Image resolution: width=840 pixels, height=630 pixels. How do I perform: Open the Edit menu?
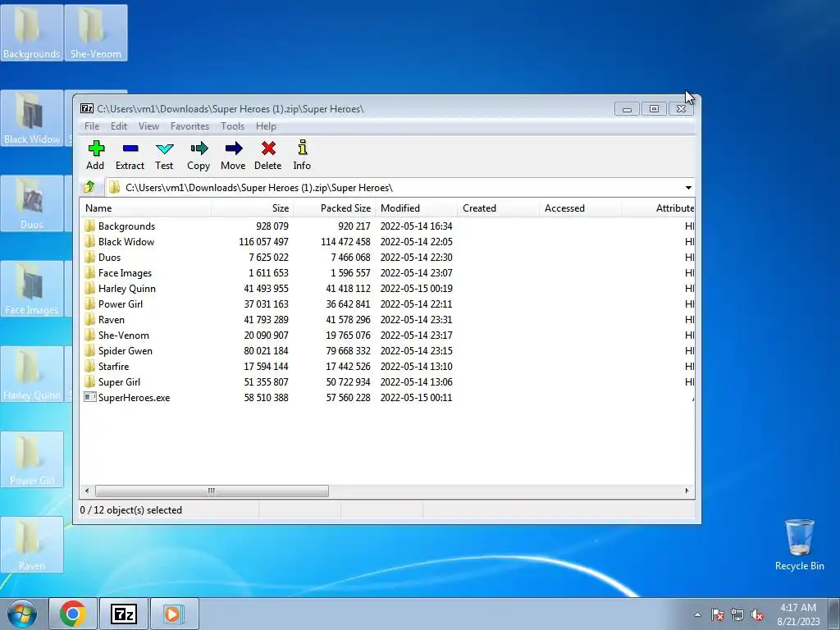(x=119, y=126)
